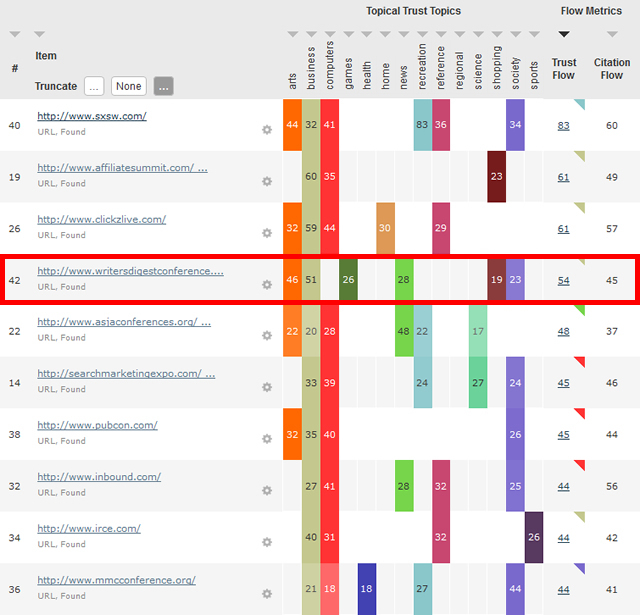This screenshot has height=615, width=640.
Task: Open the mmcconference.org link
Action: tap(116, 580)
